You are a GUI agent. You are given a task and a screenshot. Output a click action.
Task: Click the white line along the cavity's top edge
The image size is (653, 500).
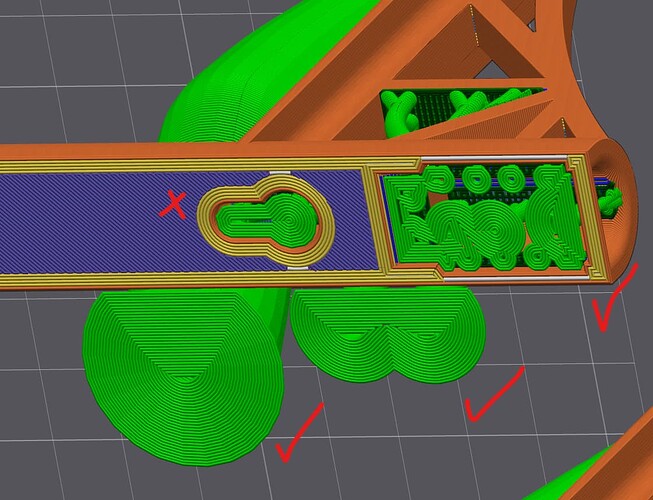(x=494, y=157)
